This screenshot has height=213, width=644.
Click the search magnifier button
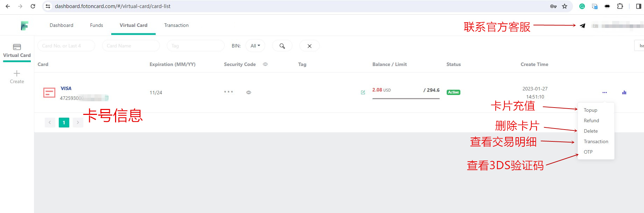282,46
